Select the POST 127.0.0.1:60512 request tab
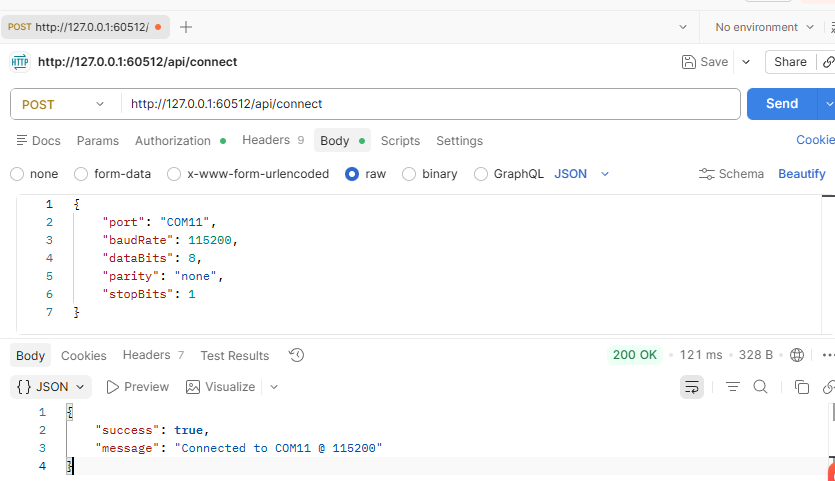Screen dimensions: 835x481 pos(85,27)
